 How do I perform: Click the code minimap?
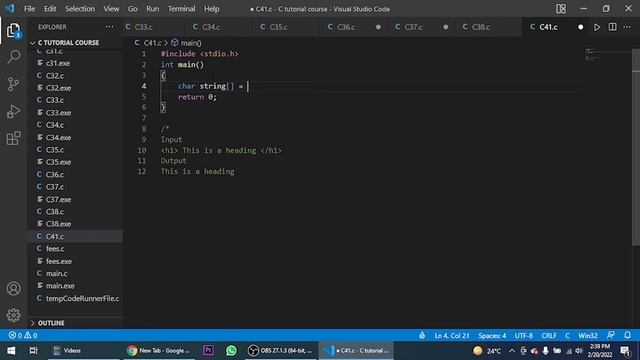point(607,55)
